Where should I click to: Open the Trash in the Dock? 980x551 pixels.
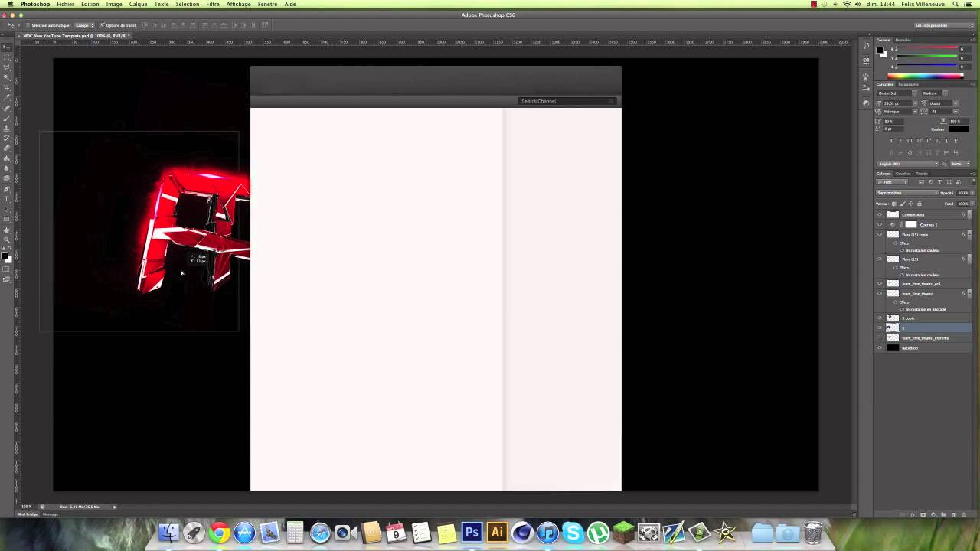(x=812, y=532)
